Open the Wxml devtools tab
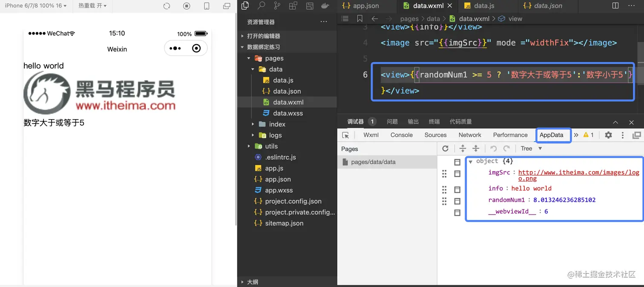644x287 pixels. [371, 135]
